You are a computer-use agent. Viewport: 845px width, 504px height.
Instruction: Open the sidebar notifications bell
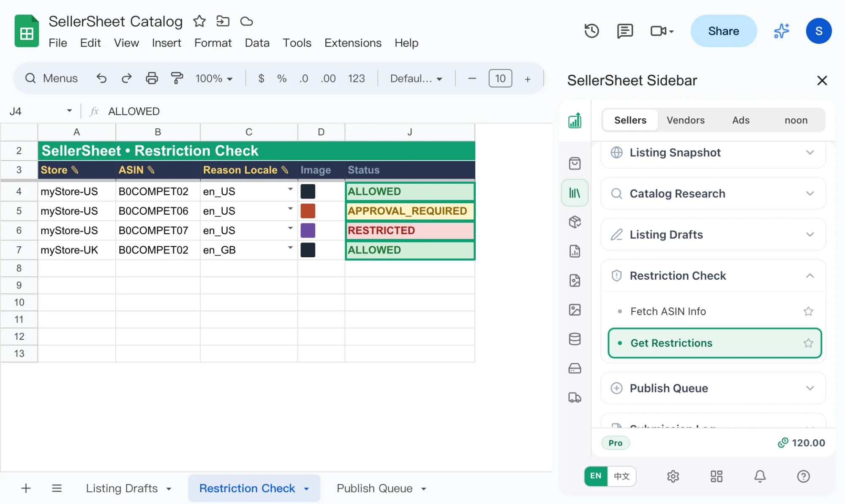pos(760,476)
